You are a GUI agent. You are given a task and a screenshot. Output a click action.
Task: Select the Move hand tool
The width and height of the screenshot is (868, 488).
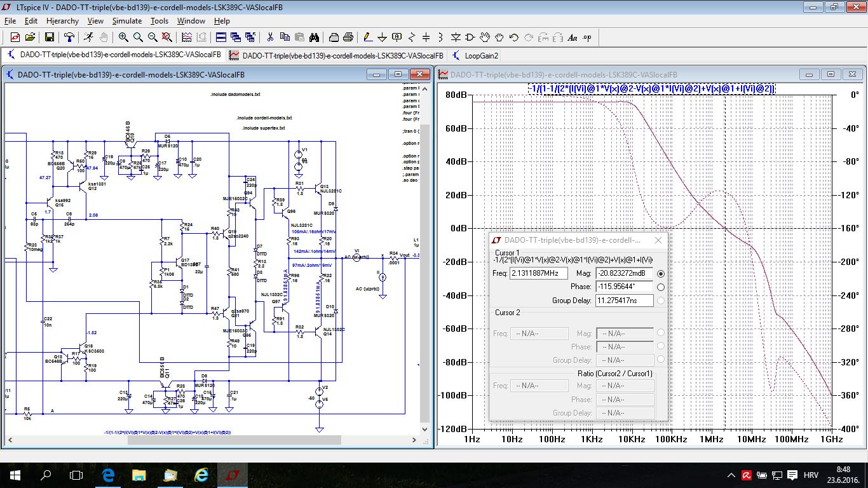point(485,37)
